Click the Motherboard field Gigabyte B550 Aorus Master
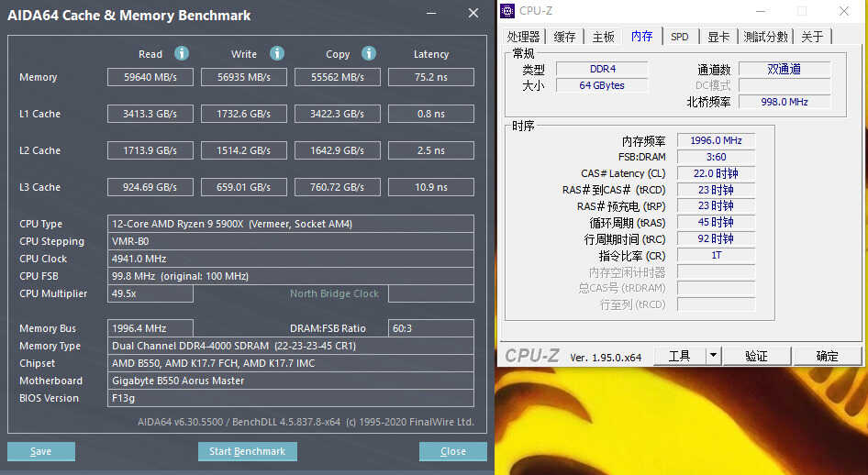This screenshot has width=868, height=475. pos(291,381)
